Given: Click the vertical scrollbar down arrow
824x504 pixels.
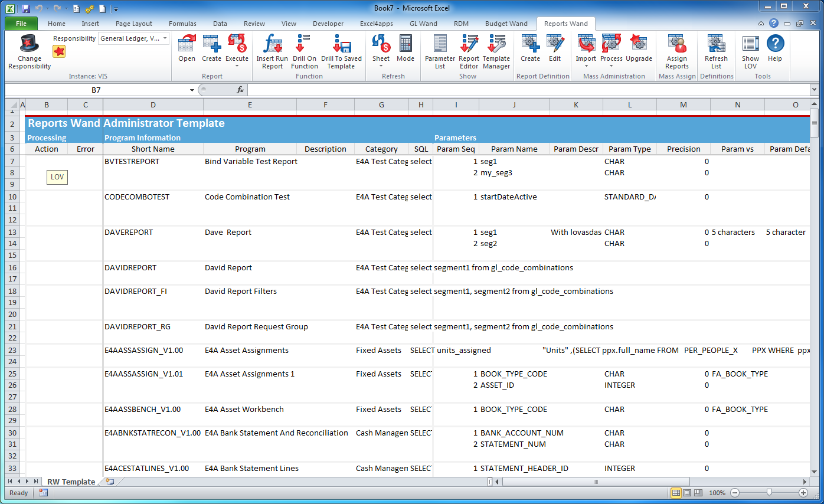Looking at the screenshot, I should click(x=814, y=472).
